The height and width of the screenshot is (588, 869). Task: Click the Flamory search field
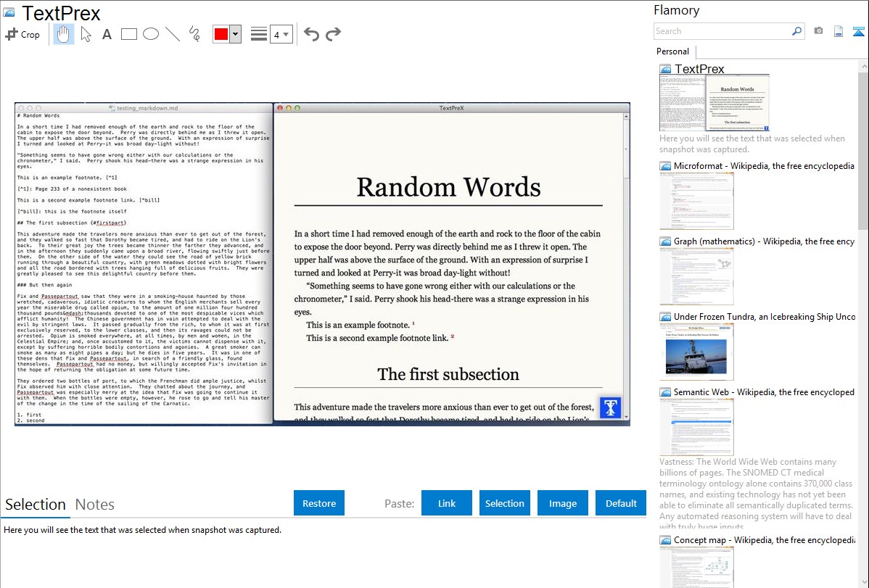722,31
